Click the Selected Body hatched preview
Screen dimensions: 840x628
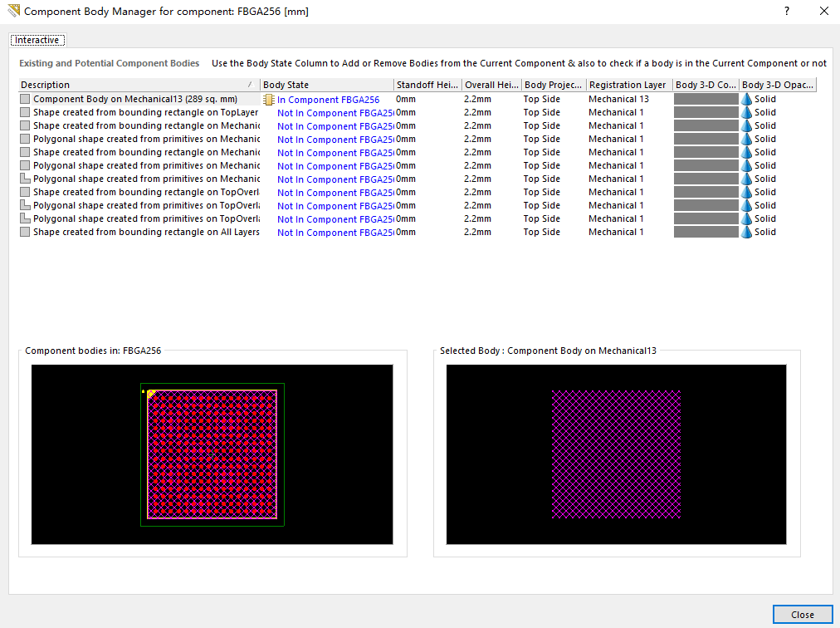[x=616, y=454]
